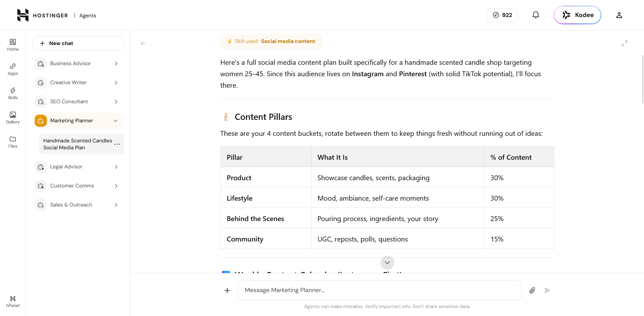Focus the Message Marketing Planner input
This screenshot has height=316, width=644.
click(379, 290)
